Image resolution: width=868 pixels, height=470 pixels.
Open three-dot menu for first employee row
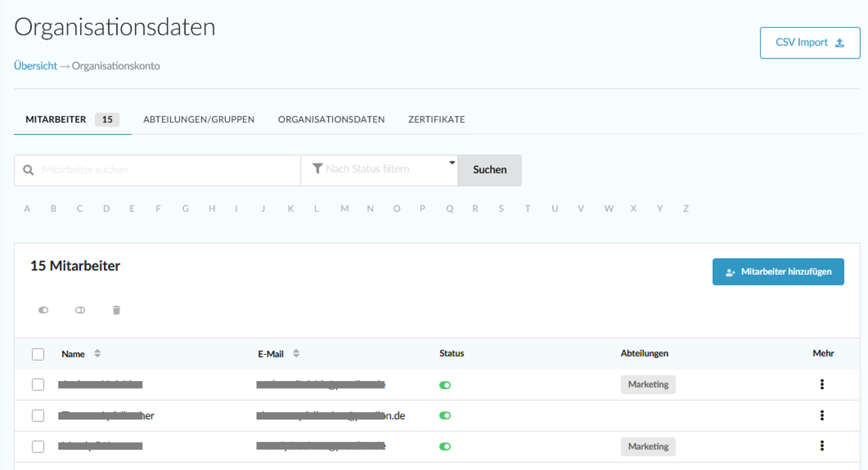point(822,384)
